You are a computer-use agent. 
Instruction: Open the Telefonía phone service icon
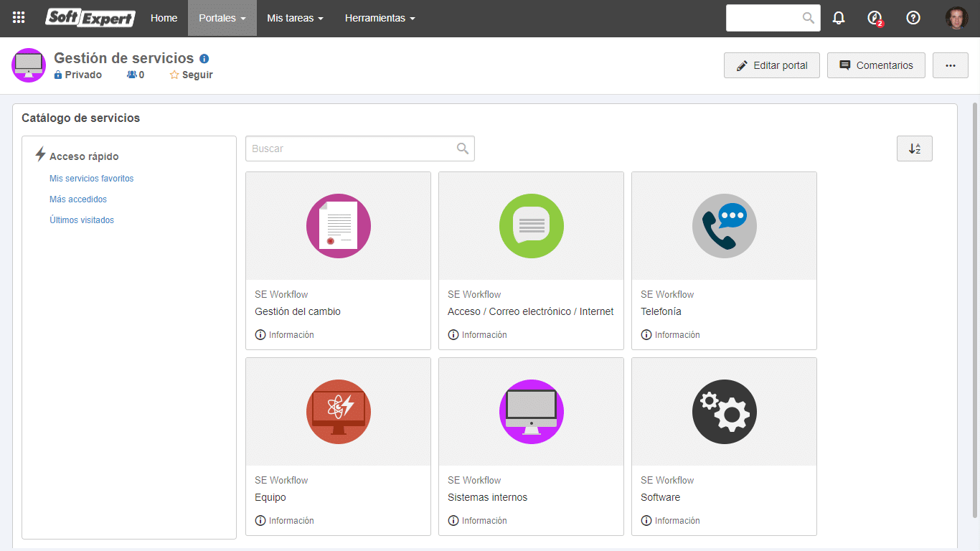725,226
